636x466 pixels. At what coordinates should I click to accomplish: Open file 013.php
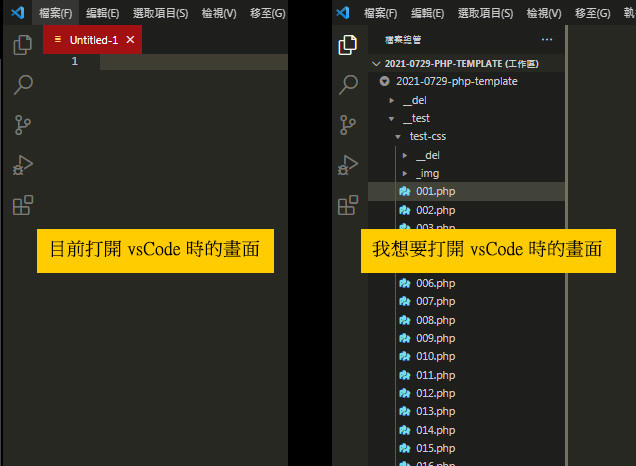tap(466, 411)
